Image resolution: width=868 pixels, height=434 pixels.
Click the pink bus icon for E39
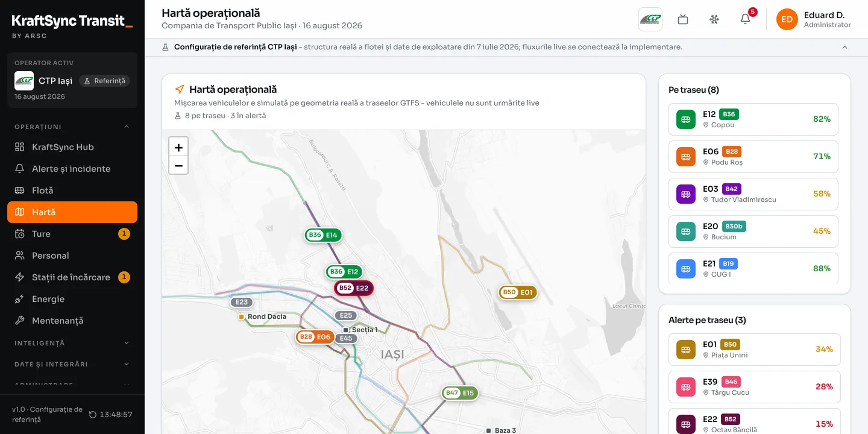tap(686, 387)
